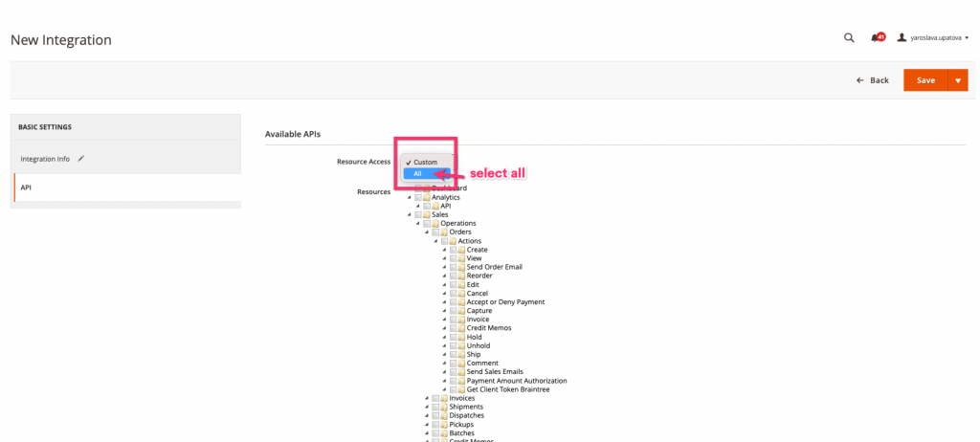Select the Pickups resource label
Image resolution: width=980 pixels, height=442 pixels.
[x=461, y=425]
